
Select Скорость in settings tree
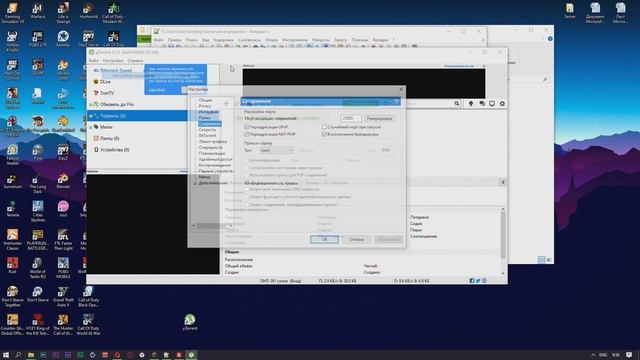pyautogui.click(x=207, y=129)
